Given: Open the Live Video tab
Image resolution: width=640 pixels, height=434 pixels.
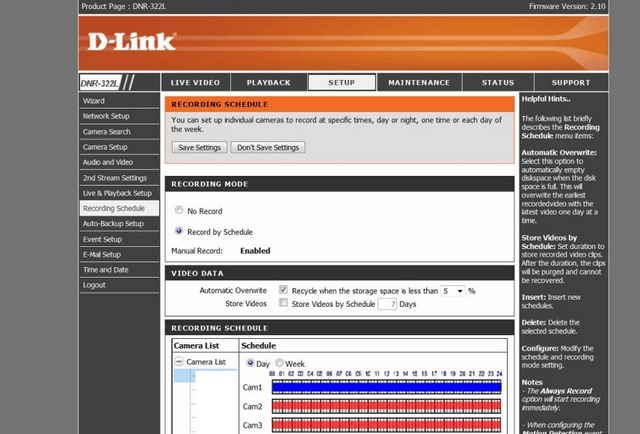Looking at the screenshot, I should pos(196,82).
